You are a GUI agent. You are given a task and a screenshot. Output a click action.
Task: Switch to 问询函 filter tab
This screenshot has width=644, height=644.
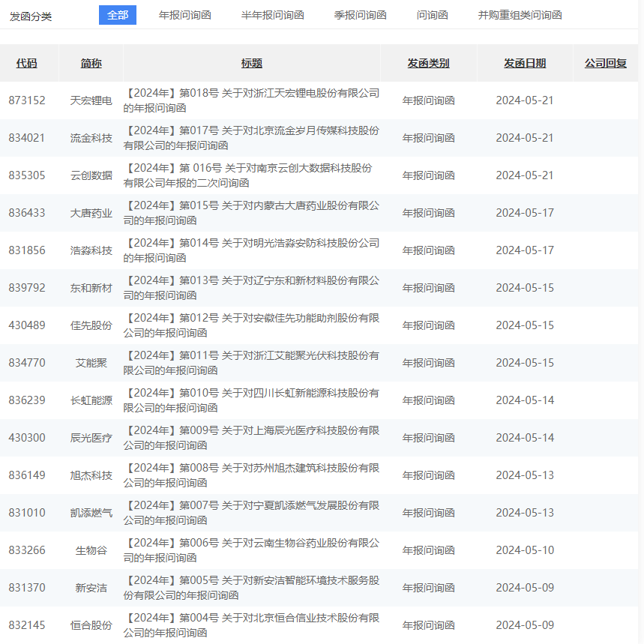pos(432,15)
